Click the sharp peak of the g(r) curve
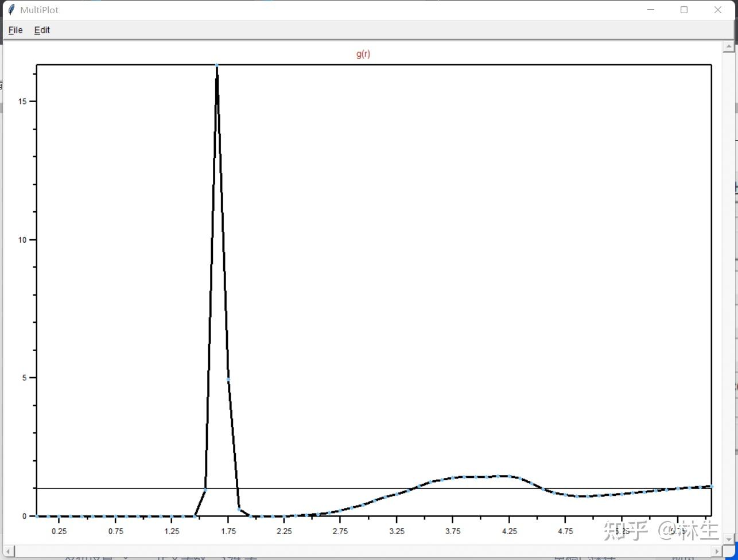The height and width of the screenshot is (560, 738). click(216, 66)
